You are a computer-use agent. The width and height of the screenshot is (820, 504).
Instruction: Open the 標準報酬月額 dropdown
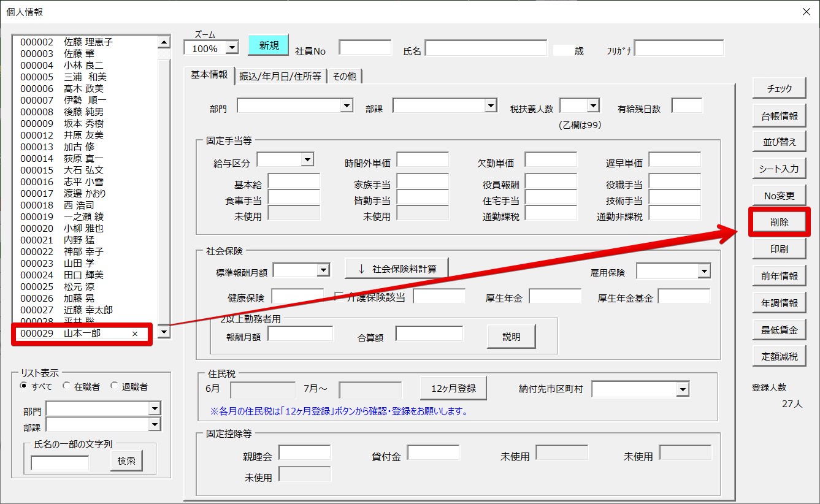point(324,270)
